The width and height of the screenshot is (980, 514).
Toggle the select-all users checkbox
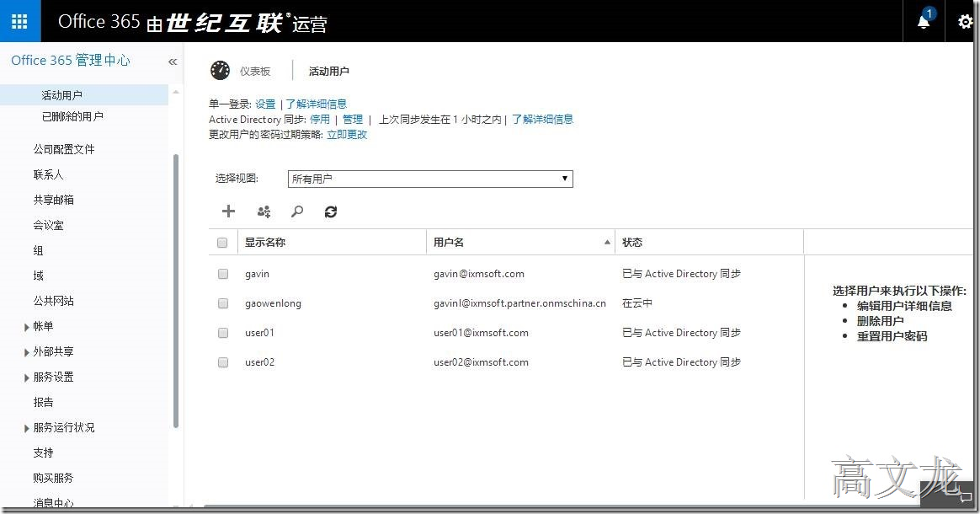coord(222,243)
